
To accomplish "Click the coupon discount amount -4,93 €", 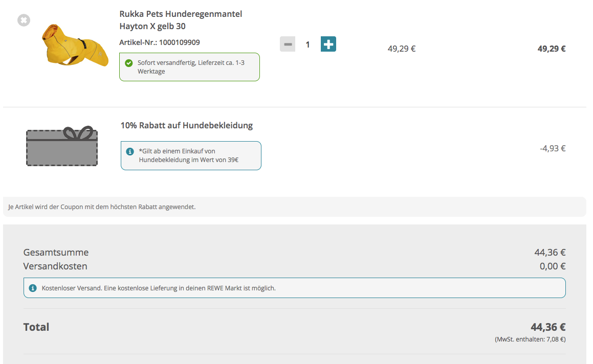I will 552,149.
